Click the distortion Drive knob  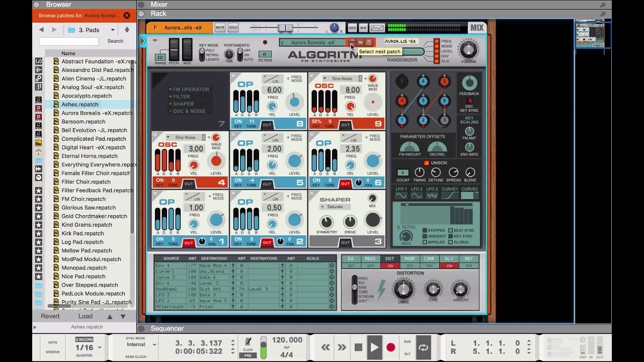[x=404, y=289]
